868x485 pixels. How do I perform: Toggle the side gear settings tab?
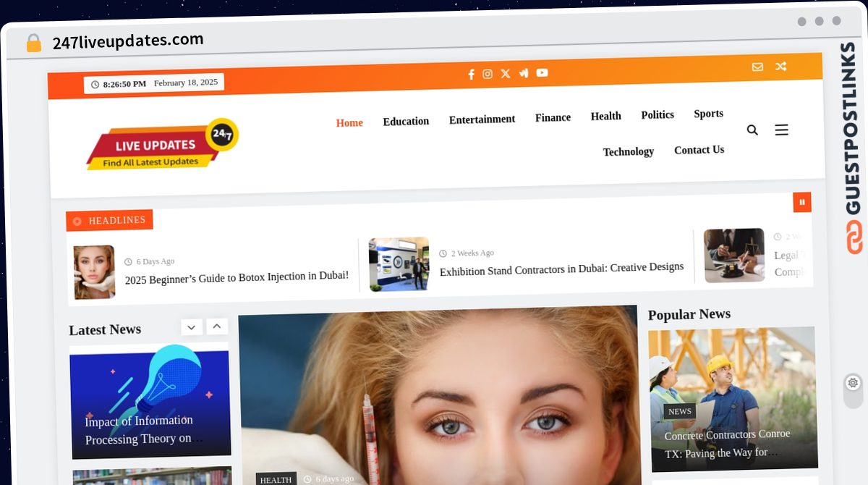(853, 383)
